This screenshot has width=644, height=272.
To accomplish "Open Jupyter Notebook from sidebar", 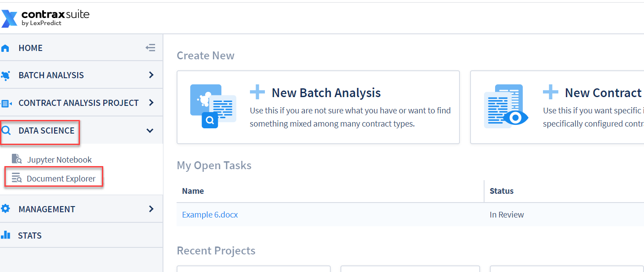I will click(59, 160).
